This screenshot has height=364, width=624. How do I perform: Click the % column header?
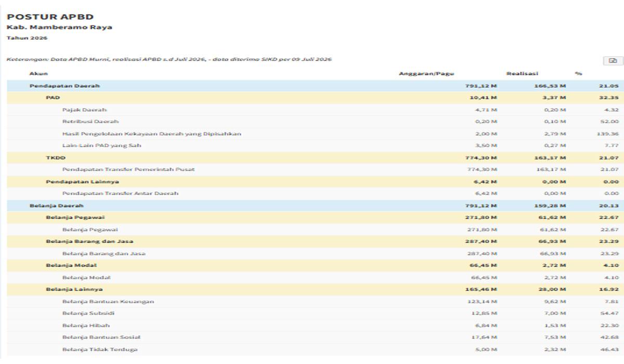pos(578,74)
